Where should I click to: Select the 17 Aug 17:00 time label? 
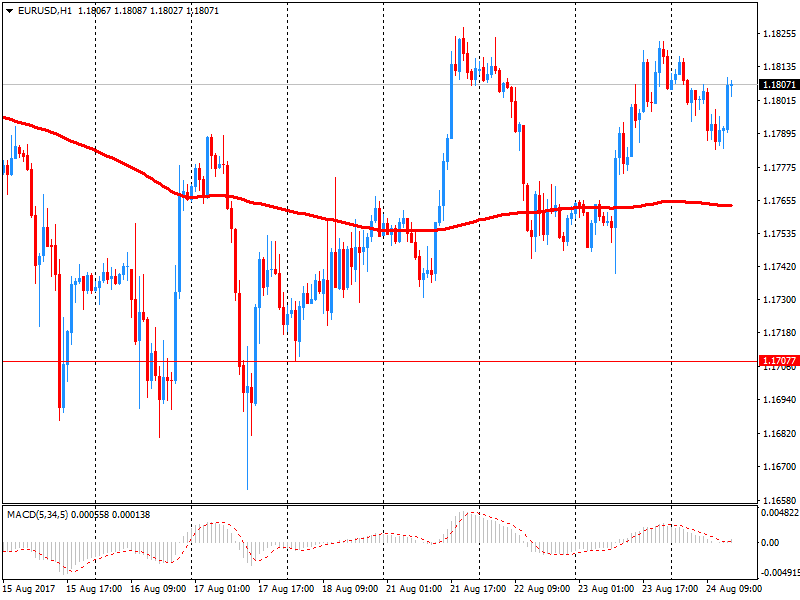click(286, 589)
